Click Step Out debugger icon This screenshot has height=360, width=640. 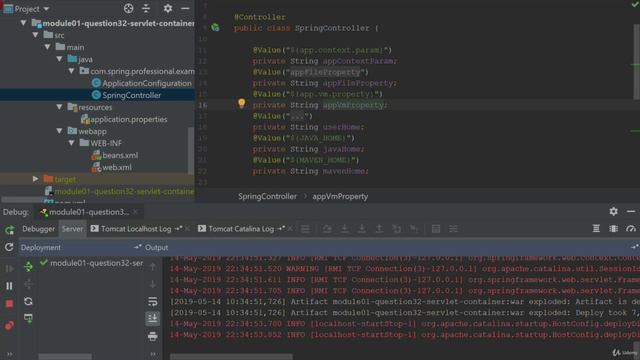379,229
